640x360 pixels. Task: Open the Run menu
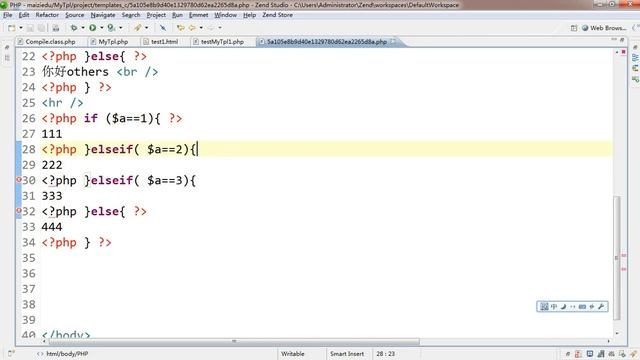[x=177, y=15]
